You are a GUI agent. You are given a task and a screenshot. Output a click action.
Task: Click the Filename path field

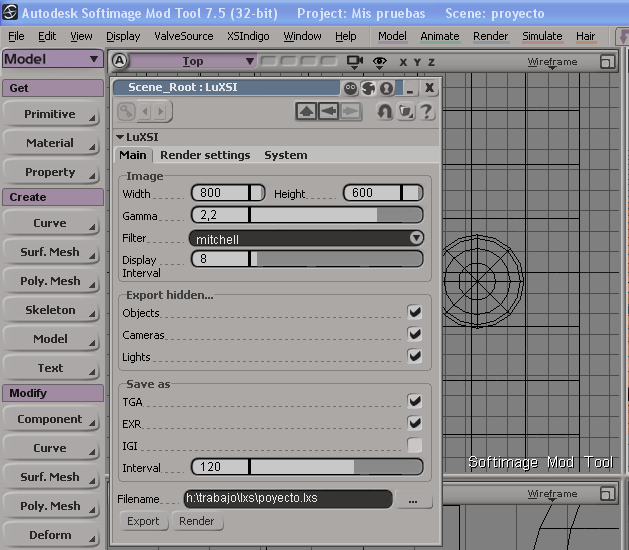[288, 499]
